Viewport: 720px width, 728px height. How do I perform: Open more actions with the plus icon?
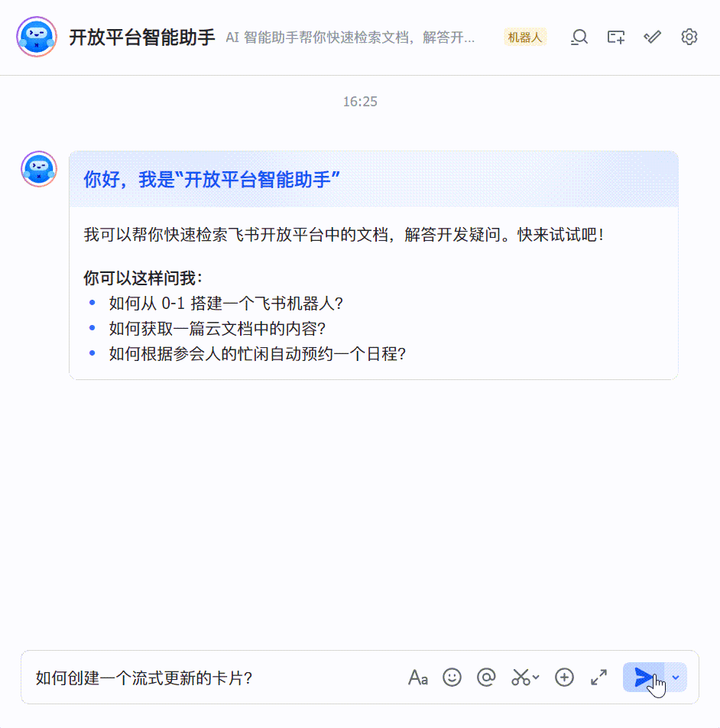pos(563,678)
